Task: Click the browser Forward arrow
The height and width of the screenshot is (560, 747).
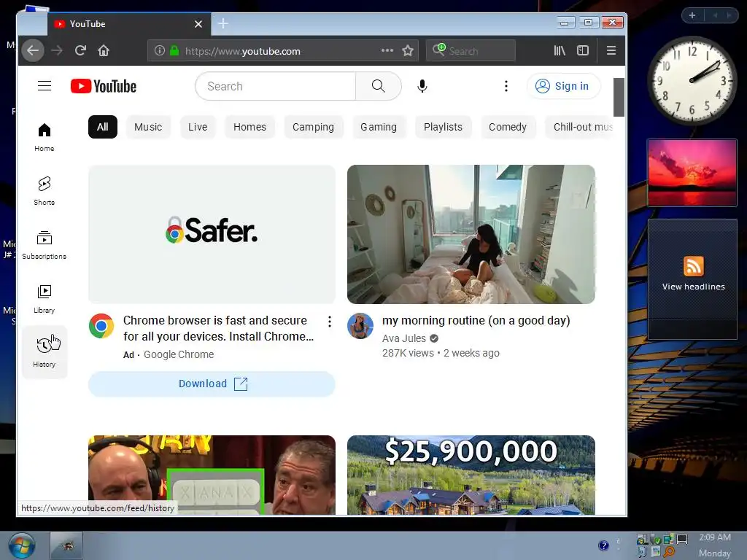Action: (x=57, y=50)
